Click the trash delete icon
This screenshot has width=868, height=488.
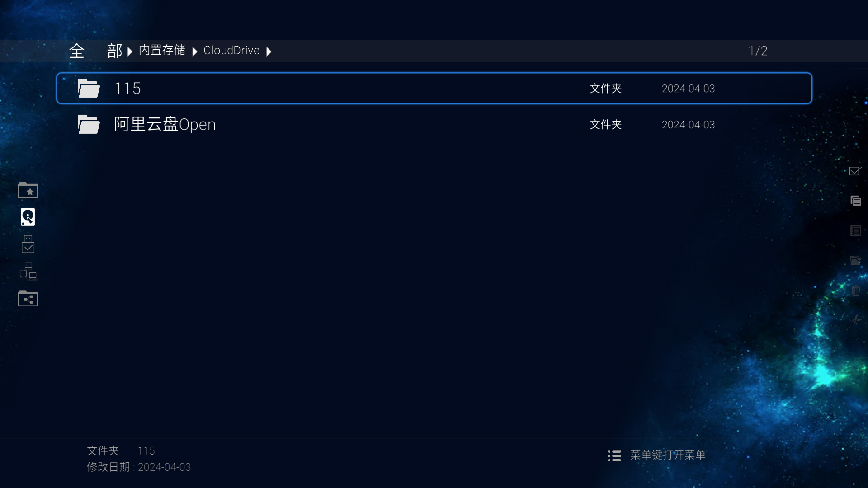pyautogui.click(x=855, y=290)
